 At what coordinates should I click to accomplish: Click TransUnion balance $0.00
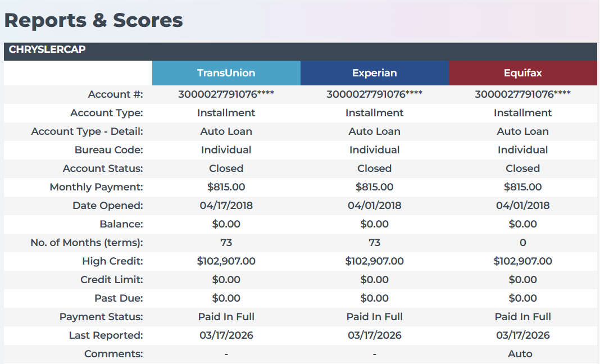(226, 224)
